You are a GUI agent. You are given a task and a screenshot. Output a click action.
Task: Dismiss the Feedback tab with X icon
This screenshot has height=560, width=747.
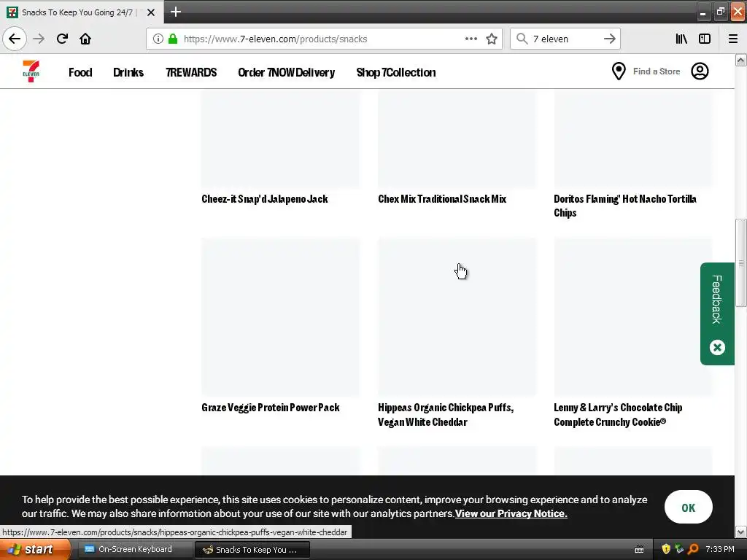[717, 347]
